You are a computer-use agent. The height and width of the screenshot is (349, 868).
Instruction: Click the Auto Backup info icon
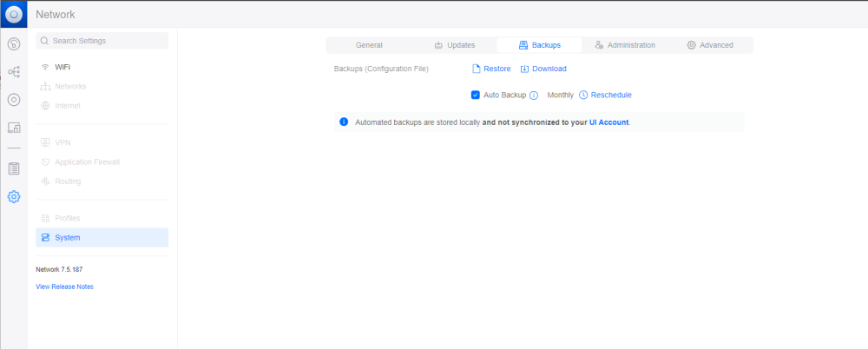click(x=534, y=95)
